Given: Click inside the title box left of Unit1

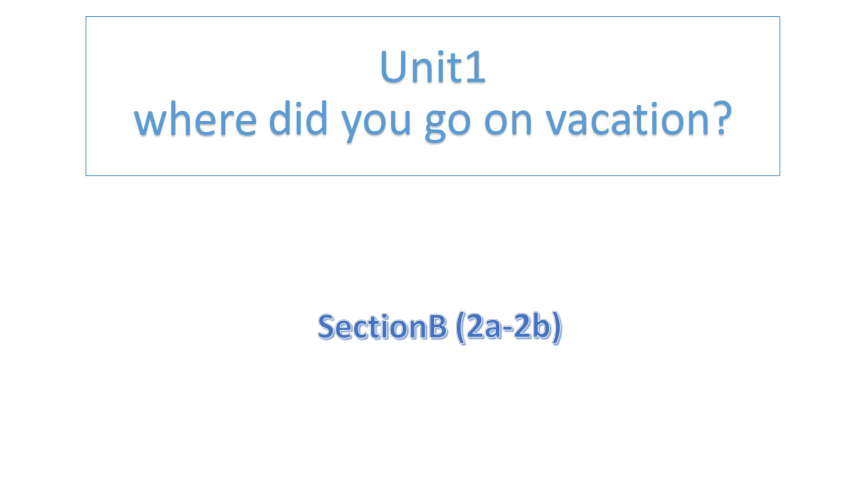Looking at the screenshot, I should point(230,67).
